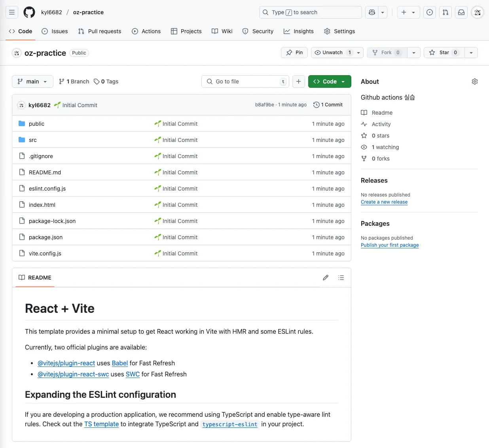Click Publish your first package link

390,245
